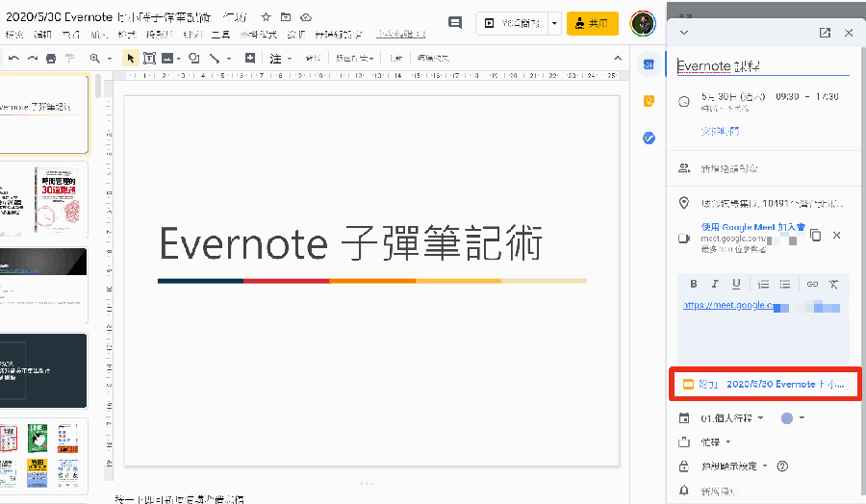
Task: Open Google Tasks side panel icon
Action: [649, 138]
